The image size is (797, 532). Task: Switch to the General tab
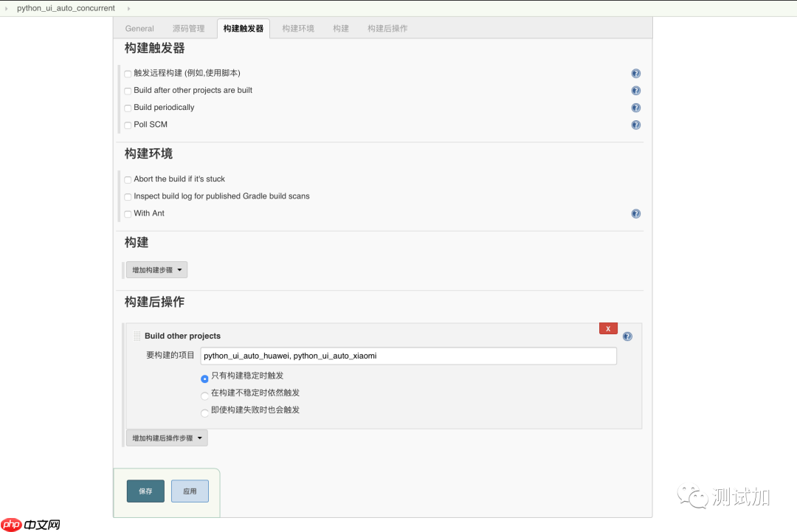coord(139,28)
